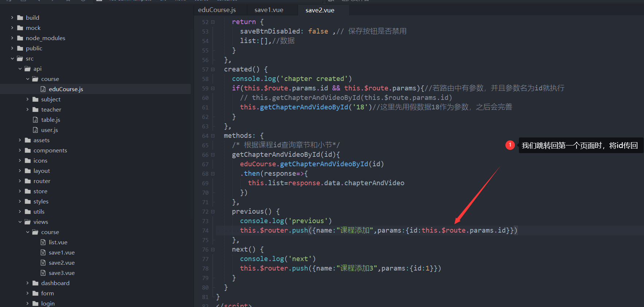
Task: Click the subject folder icon
Action: point(35,99)
